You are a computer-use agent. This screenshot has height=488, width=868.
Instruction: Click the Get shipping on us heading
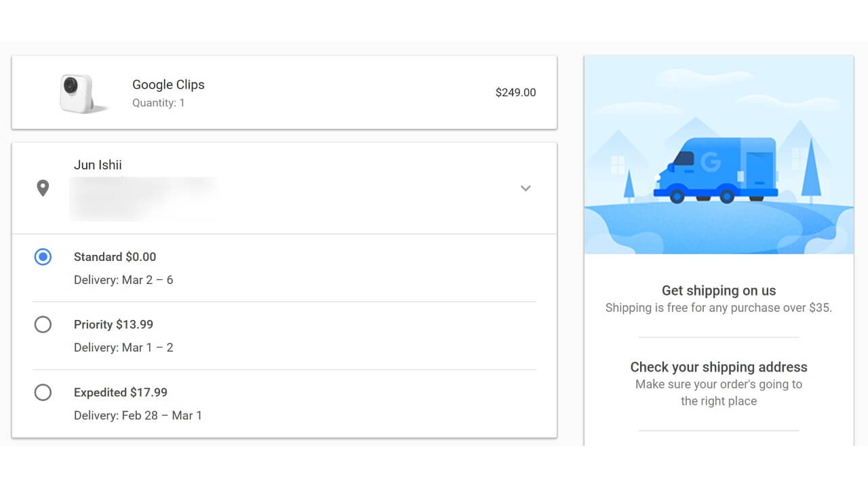[x=718, y=291]
